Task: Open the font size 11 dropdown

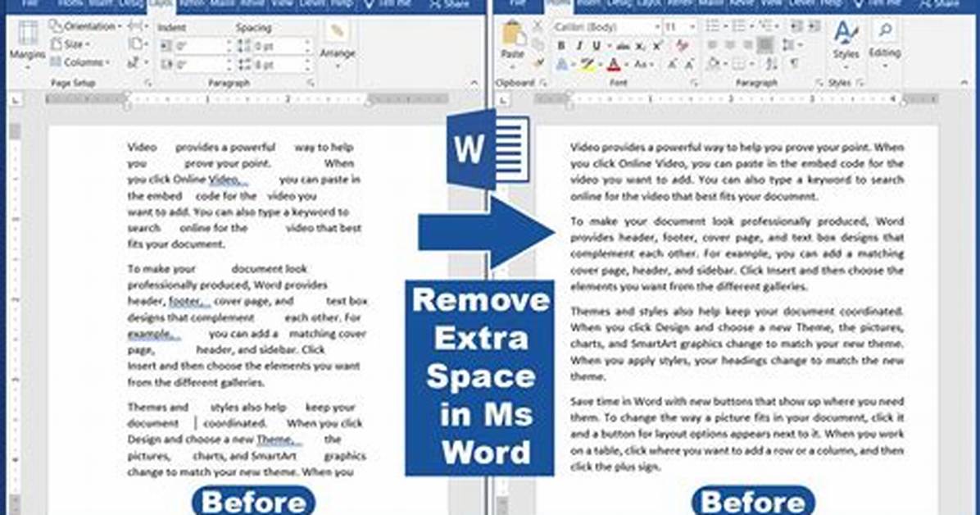Action: (680, 27)
